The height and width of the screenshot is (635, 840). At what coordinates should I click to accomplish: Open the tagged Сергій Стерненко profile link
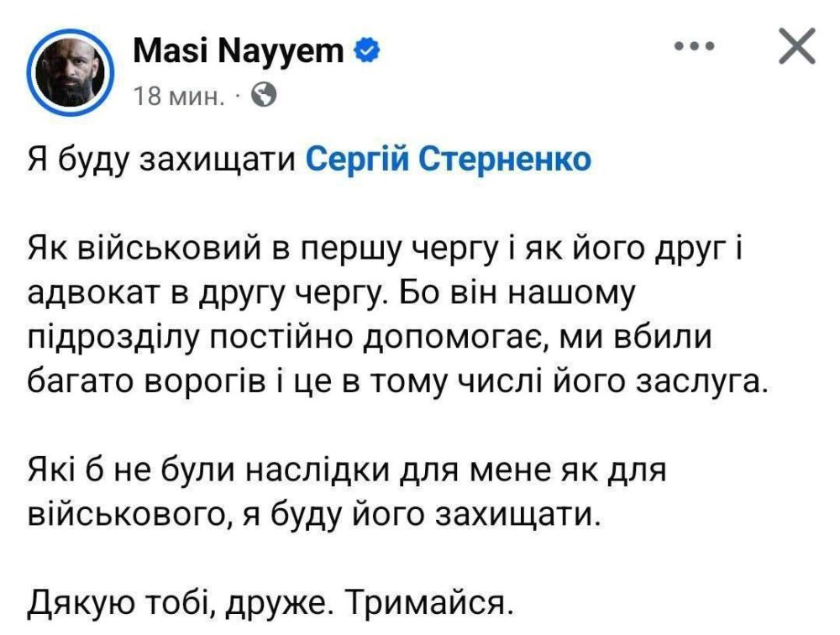[x=449, y=159]
